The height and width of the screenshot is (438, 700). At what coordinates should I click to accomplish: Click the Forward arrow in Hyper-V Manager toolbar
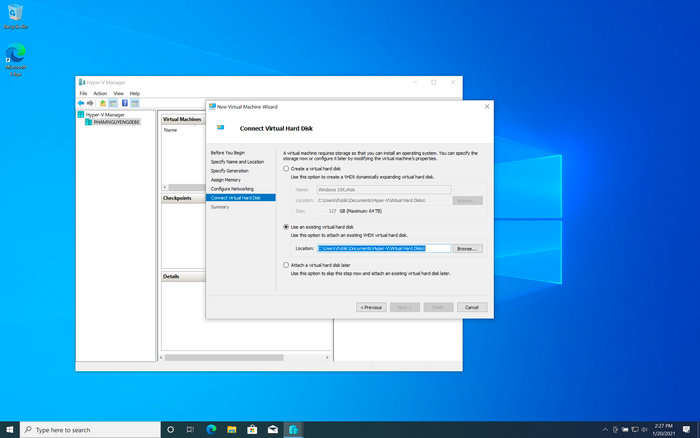point(90,103)
